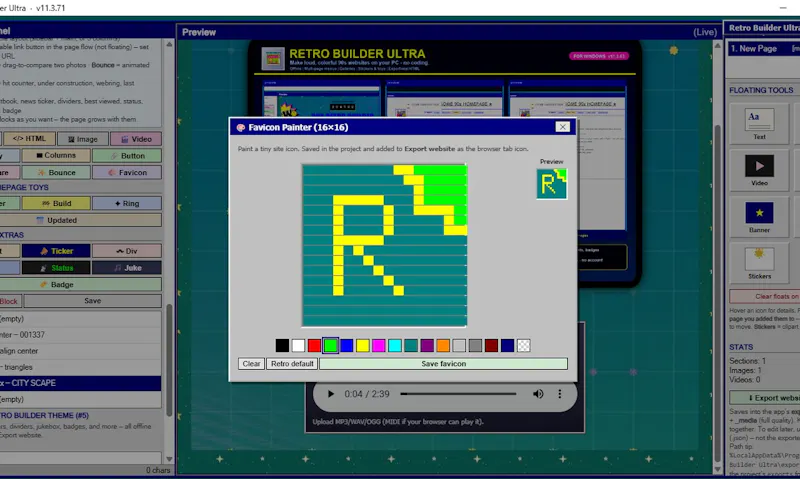Select the 001337 counter list row
Image resolution: width=800 pixels, height=479 pixels.
click(81, 335)
